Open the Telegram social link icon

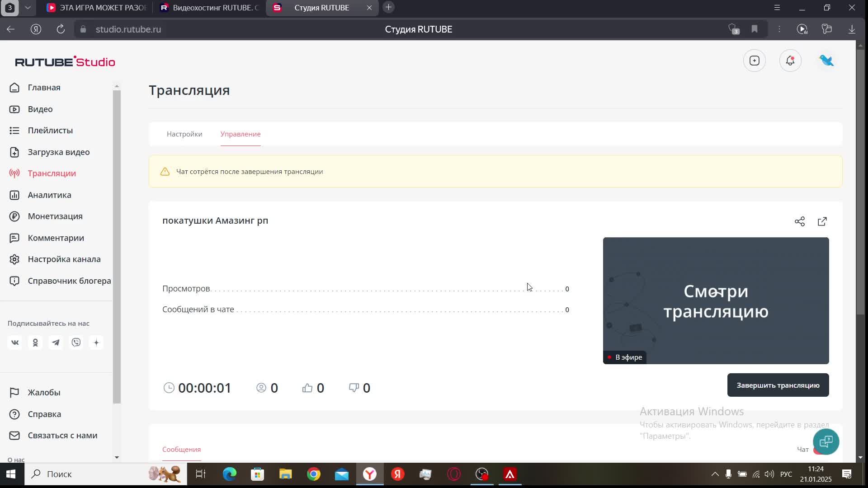(56, 343)
